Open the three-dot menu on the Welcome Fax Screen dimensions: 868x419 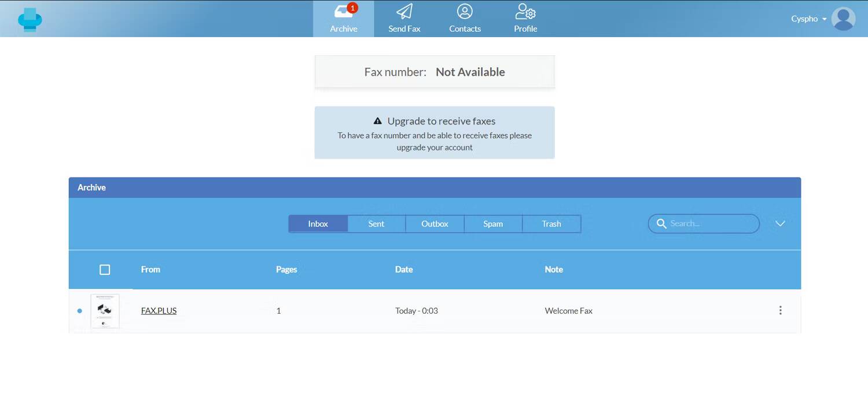click(x=780, y=310)
